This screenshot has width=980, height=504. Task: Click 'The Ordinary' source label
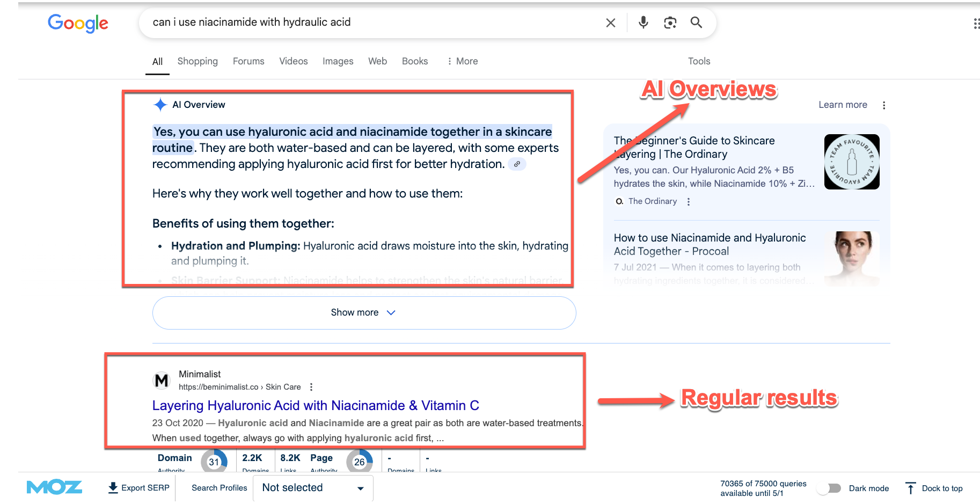[x=653, y=201]
